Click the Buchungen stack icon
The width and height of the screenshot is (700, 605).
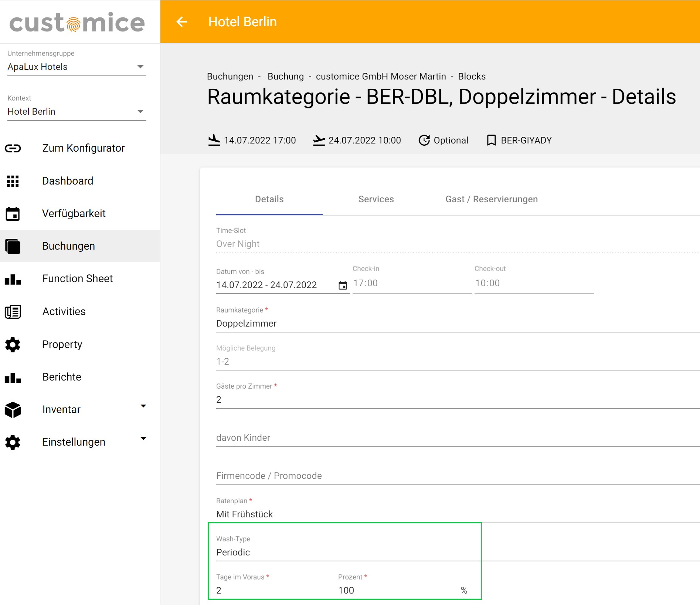[13, 246]
